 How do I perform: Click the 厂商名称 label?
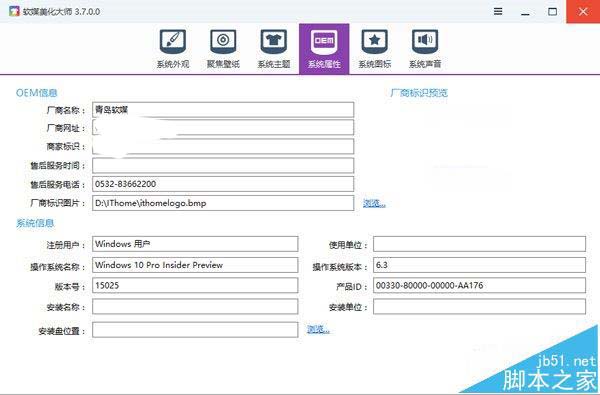tap(66, 110)
